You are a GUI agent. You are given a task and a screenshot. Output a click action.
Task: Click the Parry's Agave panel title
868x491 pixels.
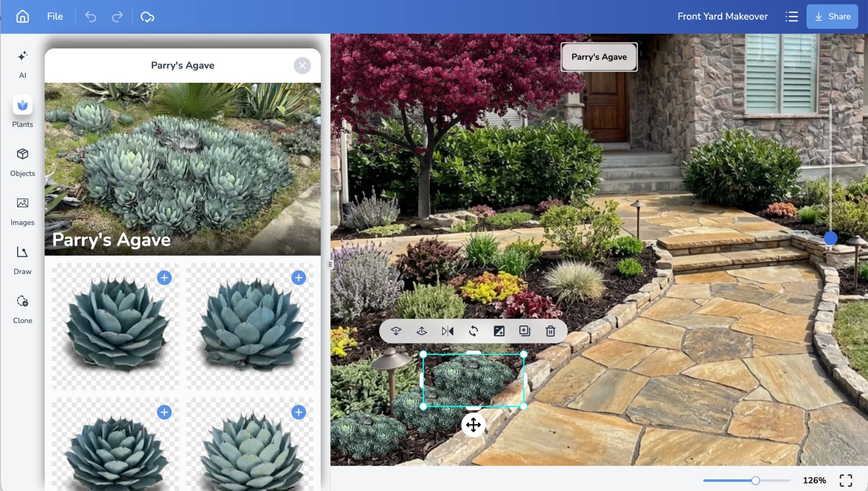coord(183,66)
